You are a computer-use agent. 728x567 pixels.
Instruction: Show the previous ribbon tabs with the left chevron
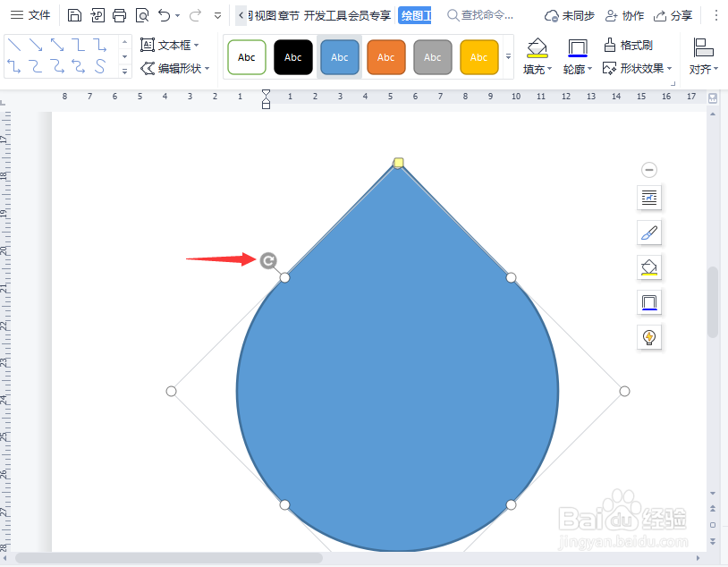(x=241, y=15)
